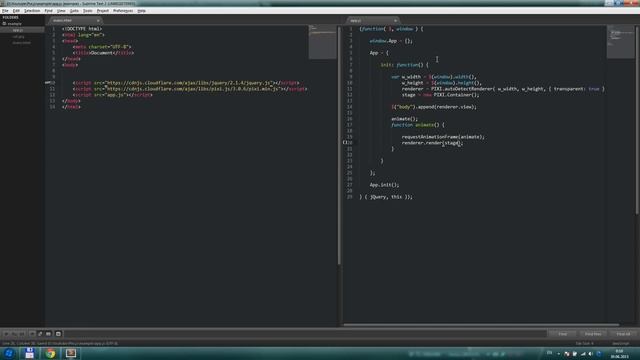Click the pixi.js script src line in index.html
The width and height of the screenshot is (640, 360).
[x=190, y=89]
